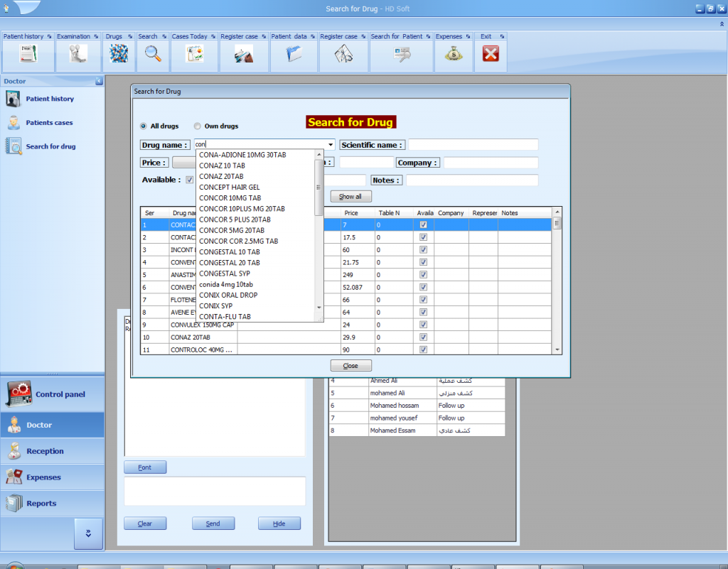
Task: Click the Show all button
Action: point(351,197)
